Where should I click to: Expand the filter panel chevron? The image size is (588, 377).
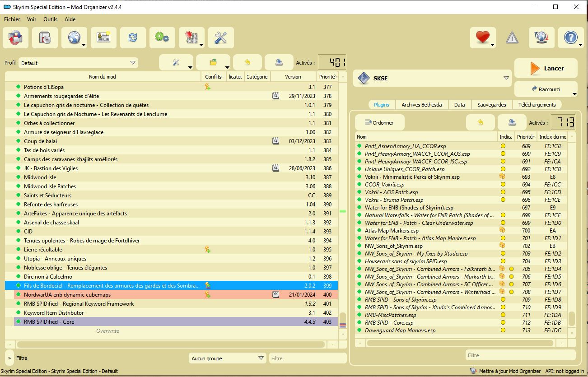pyautogui.click(x=9, y=358)
